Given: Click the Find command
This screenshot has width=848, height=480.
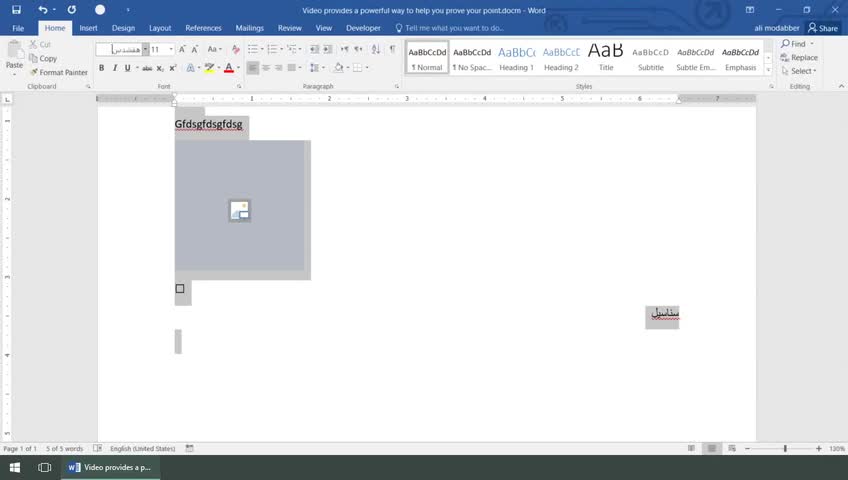Looking at the screenshot, I should [793, 44].
